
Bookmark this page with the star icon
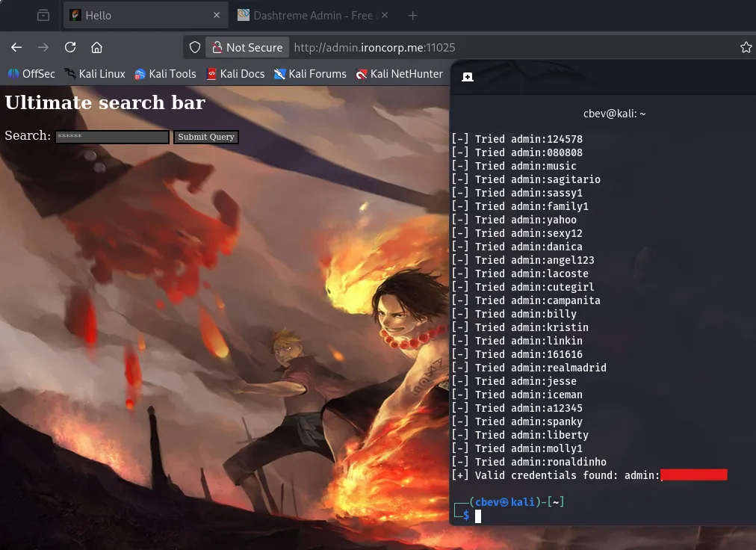(x=746, y=47)
